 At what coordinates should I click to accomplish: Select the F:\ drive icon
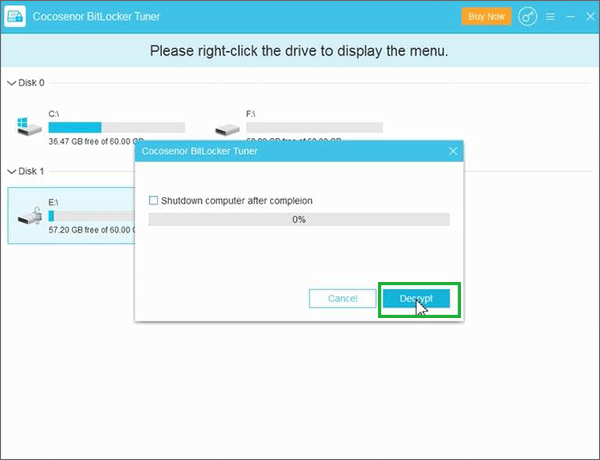(x=227, y=129)
